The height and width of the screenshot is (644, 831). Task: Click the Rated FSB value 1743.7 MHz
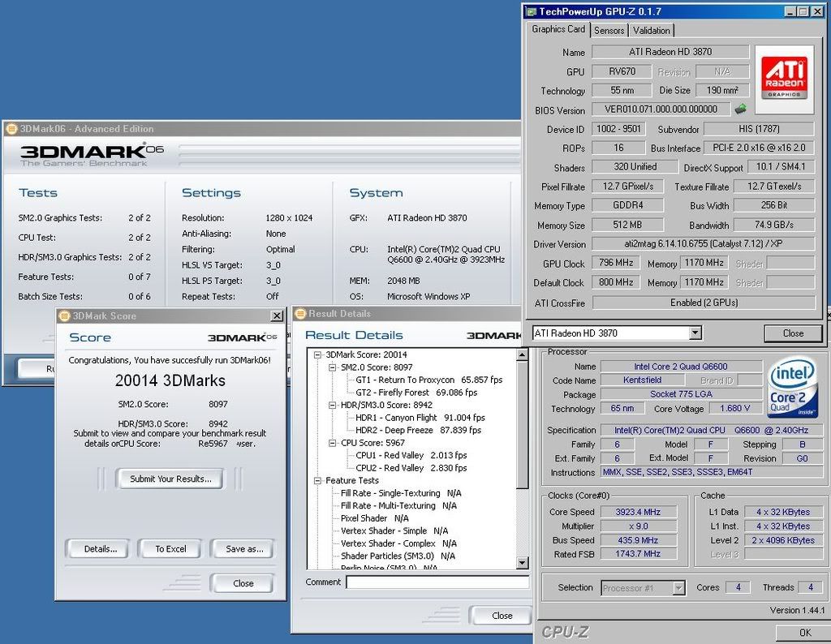(x=638, y=554)
